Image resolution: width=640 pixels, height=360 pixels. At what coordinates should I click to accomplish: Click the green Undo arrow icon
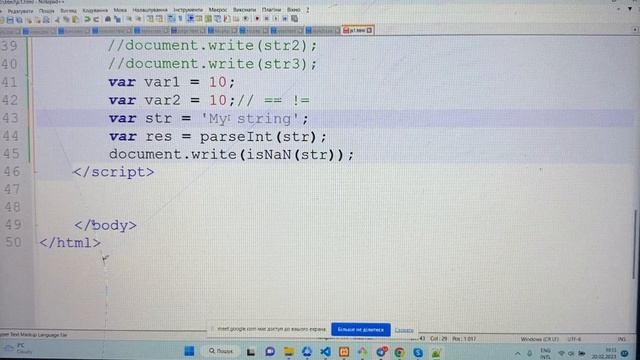point(87,19)
